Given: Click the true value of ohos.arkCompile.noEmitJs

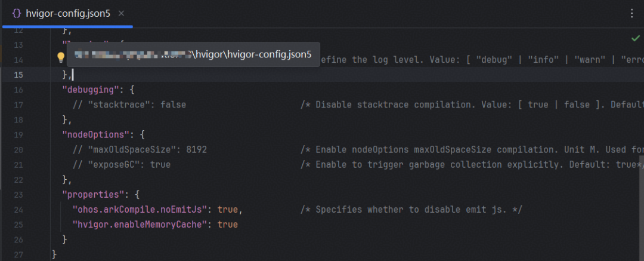Looking at the screenshot, I should pos(228,210).
